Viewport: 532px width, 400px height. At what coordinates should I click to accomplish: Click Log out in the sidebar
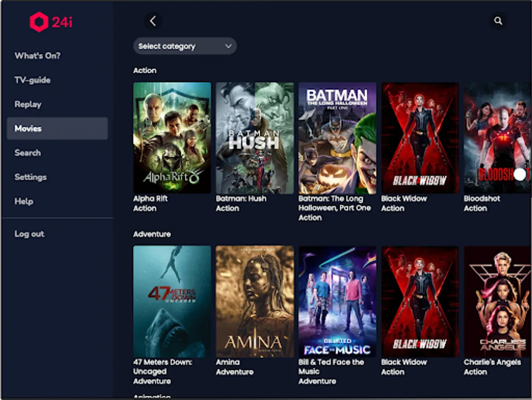click(x=29, y=234)
